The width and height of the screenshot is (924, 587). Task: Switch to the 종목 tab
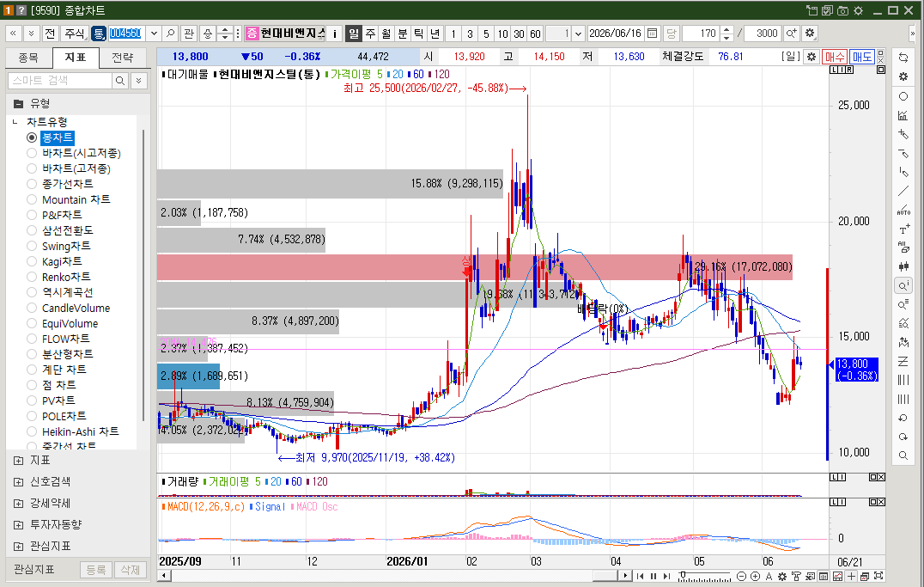tap(28, 58)
